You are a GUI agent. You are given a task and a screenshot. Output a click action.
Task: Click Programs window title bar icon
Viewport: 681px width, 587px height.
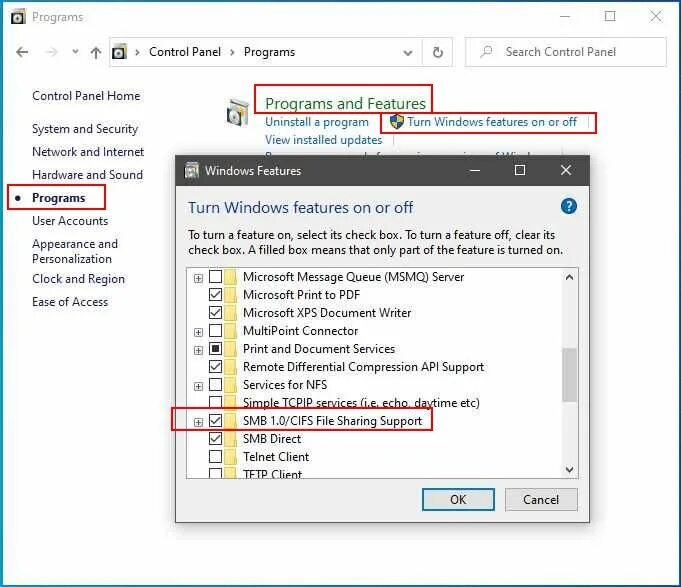pyautogui.click(x=18, y=17)
